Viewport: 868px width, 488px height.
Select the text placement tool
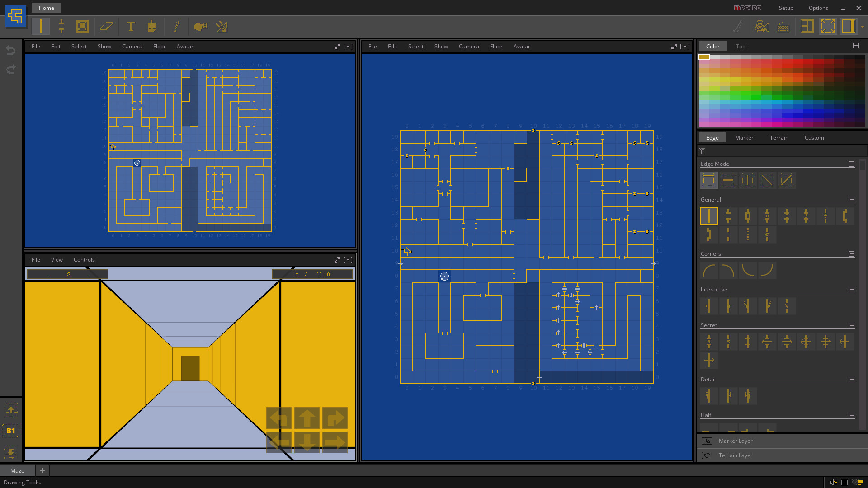point(131,26)
